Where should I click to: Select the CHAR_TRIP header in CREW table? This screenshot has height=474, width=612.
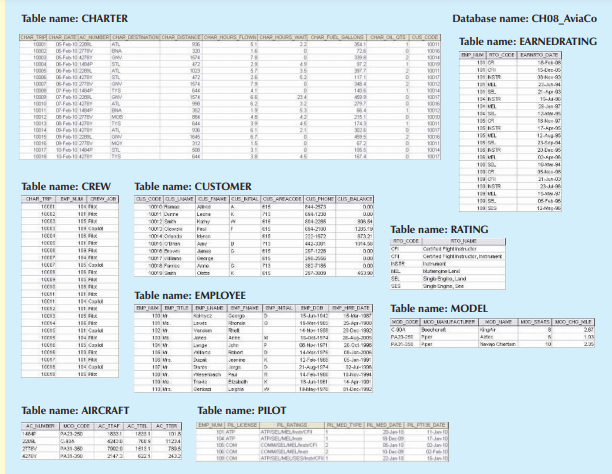pyautogui.click(x=39, y=199)
